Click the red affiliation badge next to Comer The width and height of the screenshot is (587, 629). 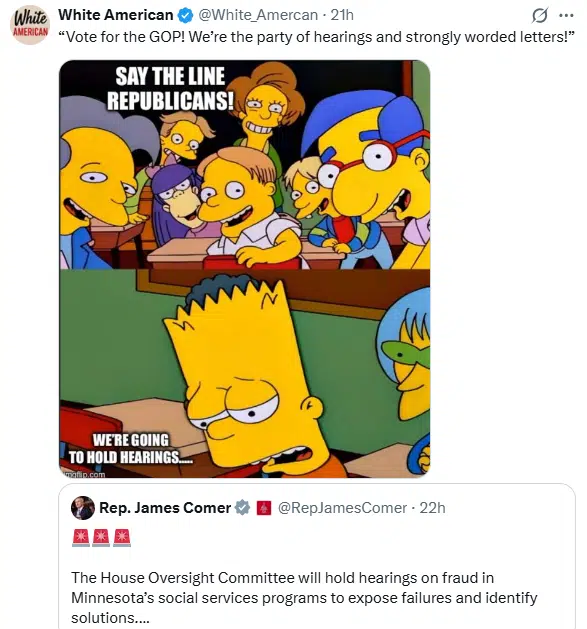click(263, 508)
